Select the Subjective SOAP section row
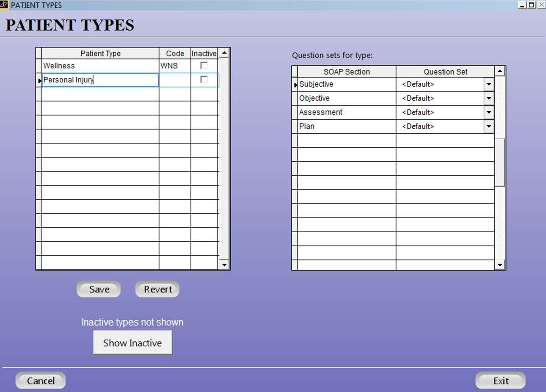This screenshot has width=546, height=392. 347,84
